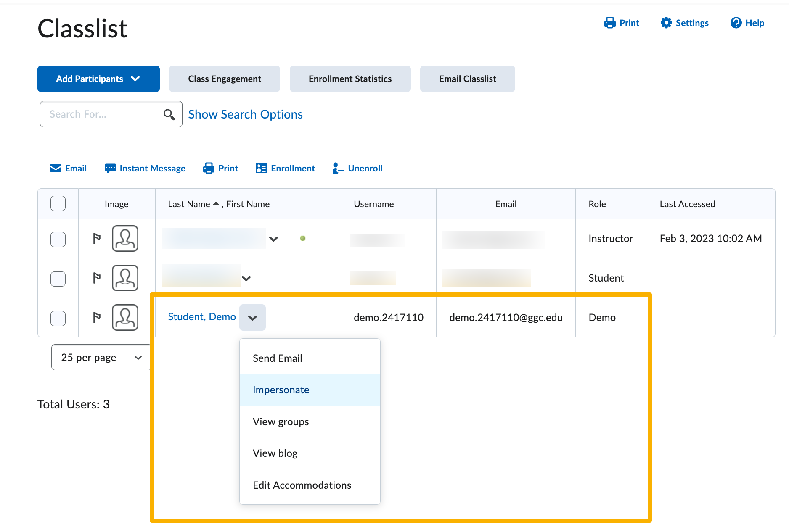Open the 25 per page dropdown
The height and width of the screenshot is (532, 789).
pyautogui.click(x=101, y=358)
